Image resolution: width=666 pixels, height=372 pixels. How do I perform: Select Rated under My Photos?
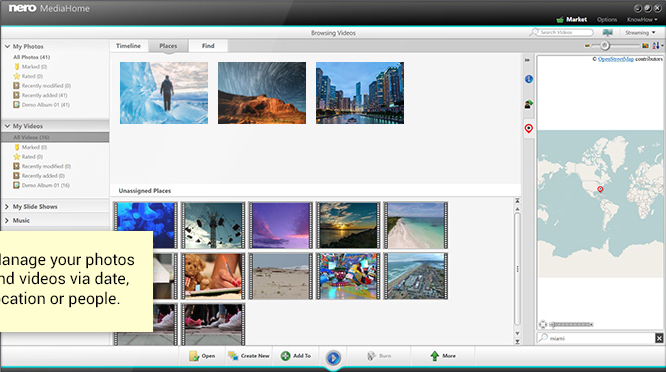pyautogui.click(x=28, y=76)
